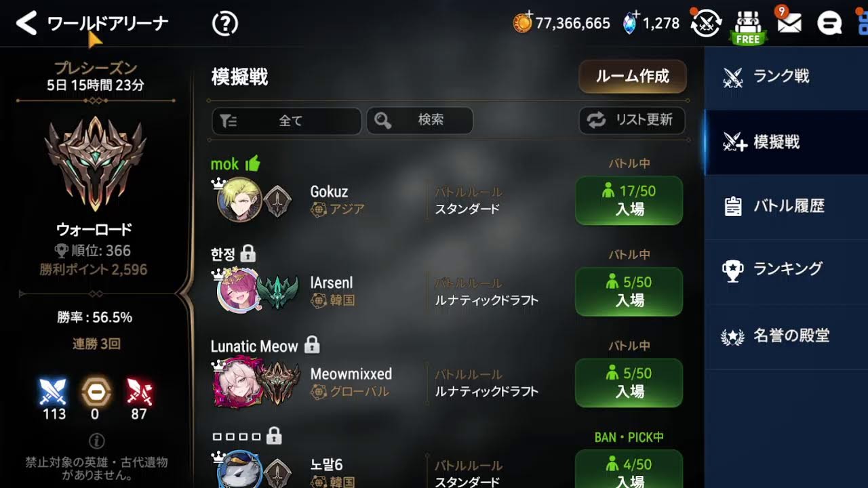
Task: Enter Gokuz's room with 17/50 players
Action: click(629, 201)
